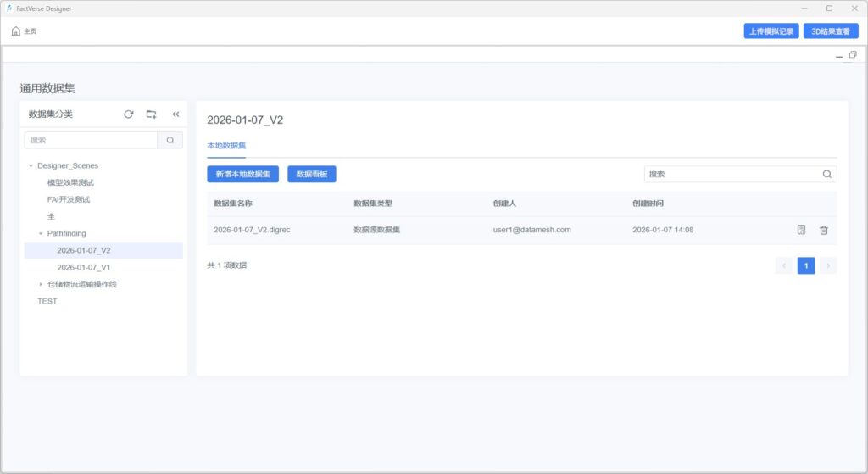
Task: Click the 新增本地数据集 button
Action: (242, 174)
